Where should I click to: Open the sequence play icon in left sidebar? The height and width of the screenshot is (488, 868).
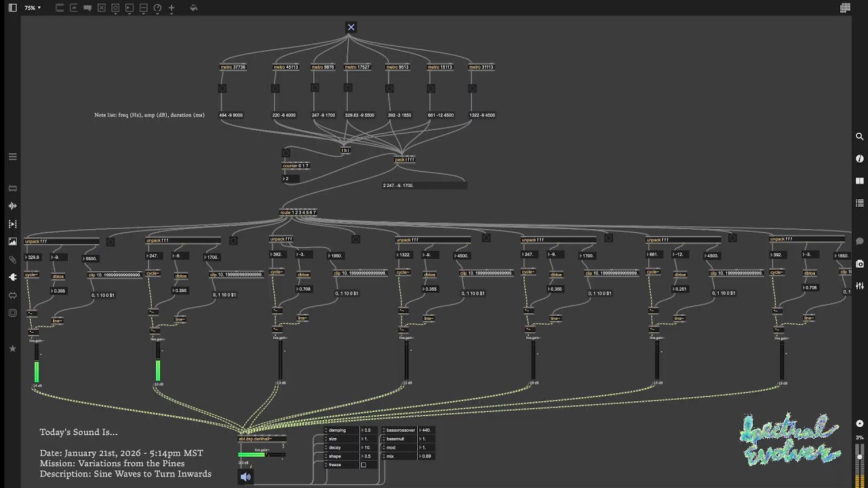click(12, 224)
